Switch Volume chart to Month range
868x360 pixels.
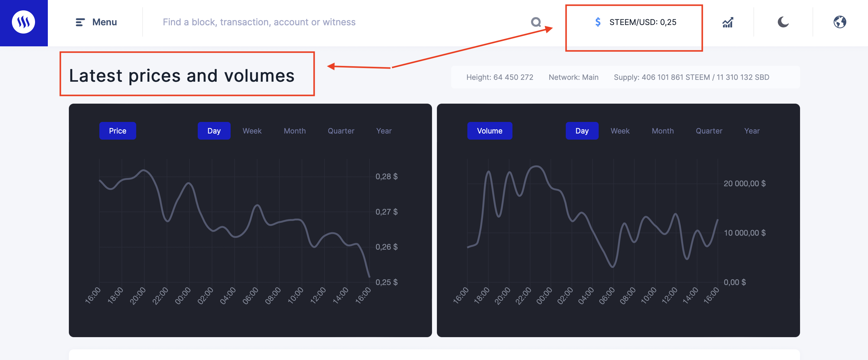[x=662, y=131]
